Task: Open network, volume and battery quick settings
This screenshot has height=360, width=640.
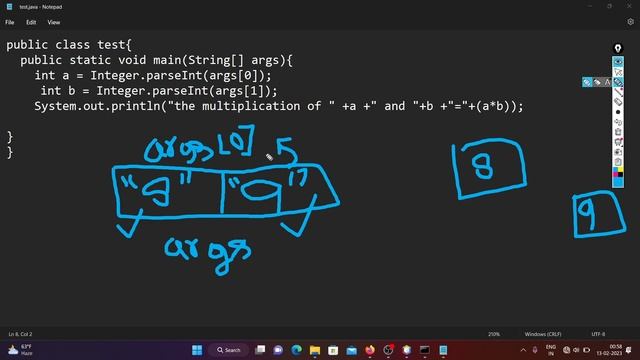Action: 576,350
